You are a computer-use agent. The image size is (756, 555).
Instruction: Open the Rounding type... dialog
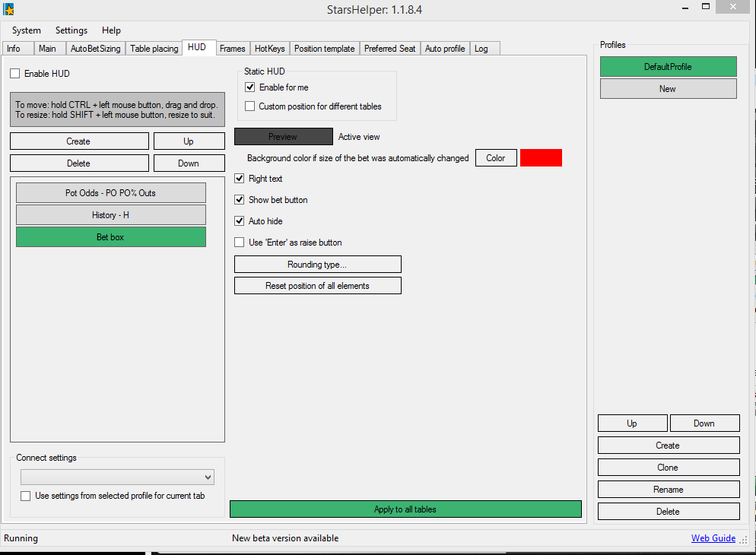(x=318, y=265)
